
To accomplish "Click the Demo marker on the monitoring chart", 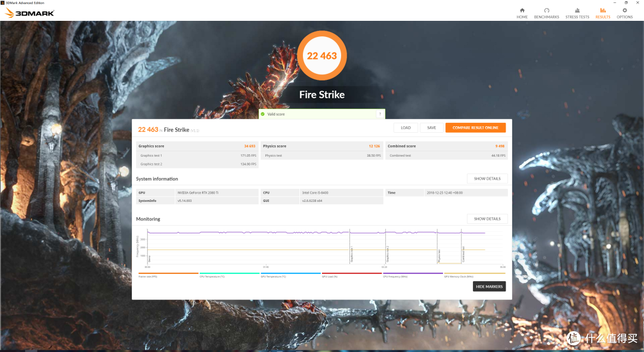I will (150, 258).
